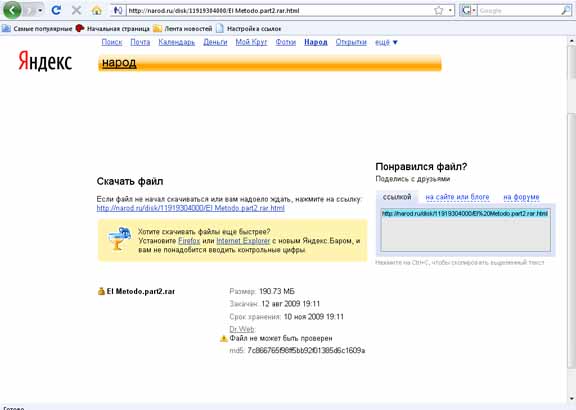
Task: Click the Понравился файл? heading
Action: 421,167
